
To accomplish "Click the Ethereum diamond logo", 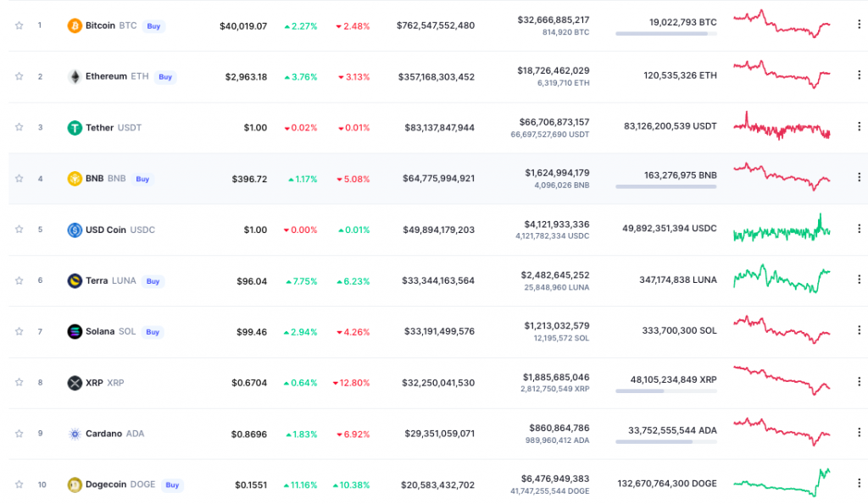I will click(x=75, y=76).
